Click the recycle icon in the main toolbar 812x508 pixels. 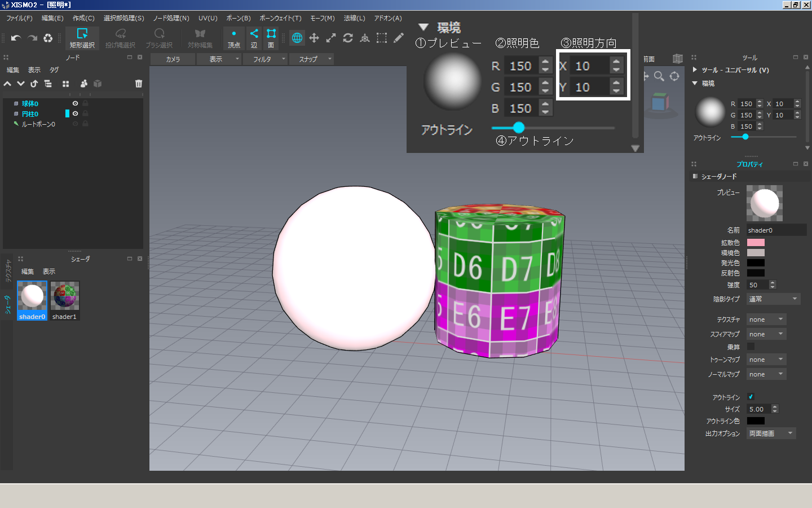tap(48, 38)
